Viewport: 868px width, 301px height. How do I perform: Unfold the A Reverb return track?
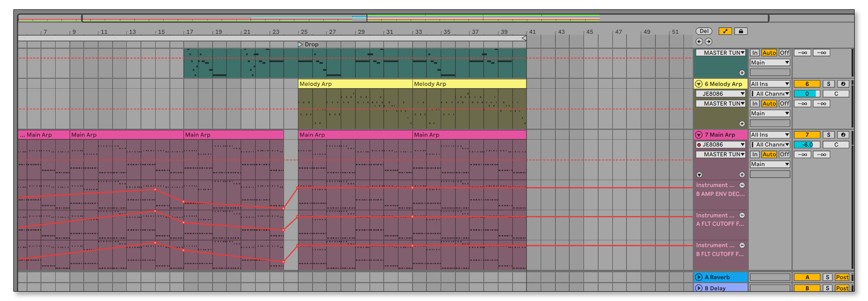click(x=699, y=277)
